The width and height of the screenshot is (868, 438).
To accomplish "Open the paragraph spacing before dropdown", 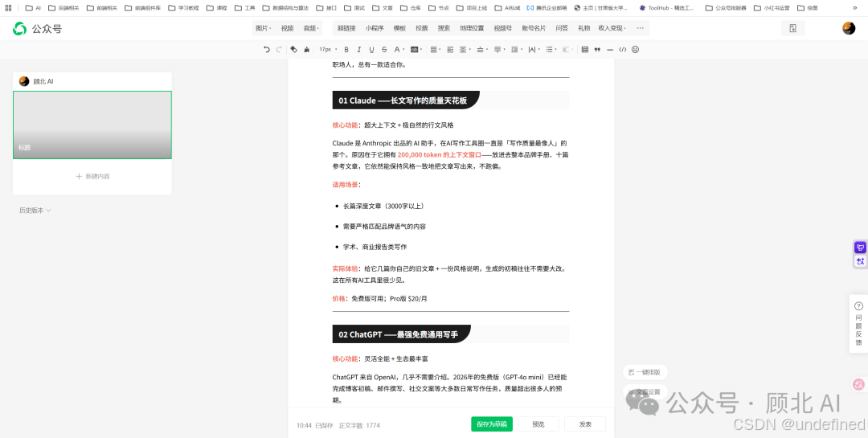I will click(x=481, y=49).
